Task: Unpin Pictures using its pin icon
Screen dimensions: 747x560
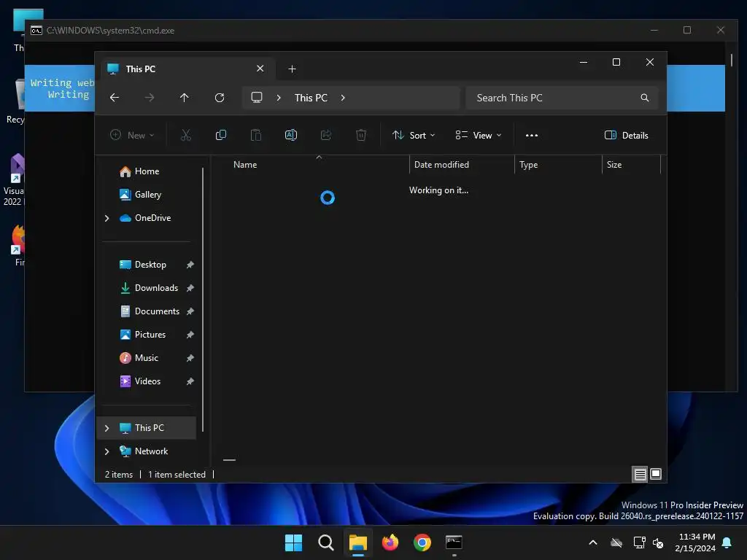Action: pos(190,335)
